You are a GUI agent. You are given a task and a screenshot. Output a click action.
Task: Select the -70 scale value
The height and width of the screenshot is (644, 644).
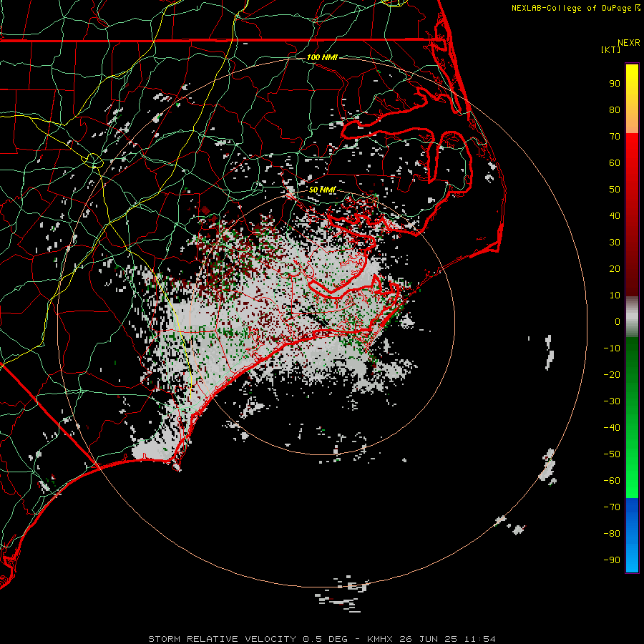tap(612, 507)
